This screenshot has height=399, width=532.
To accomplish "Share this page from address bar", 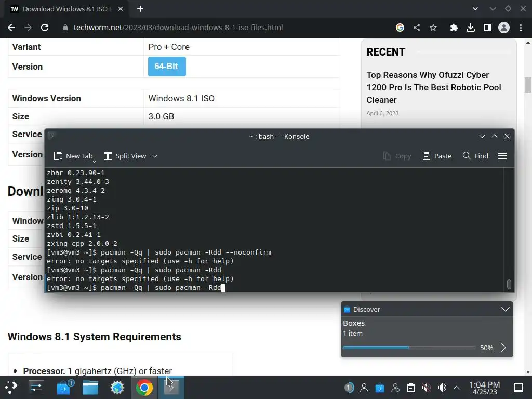I will 417,28.
